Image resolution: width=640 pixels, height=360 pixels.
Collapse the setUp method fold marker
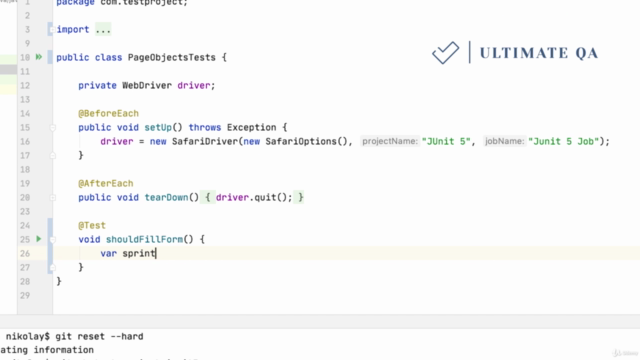pos(53,128)
